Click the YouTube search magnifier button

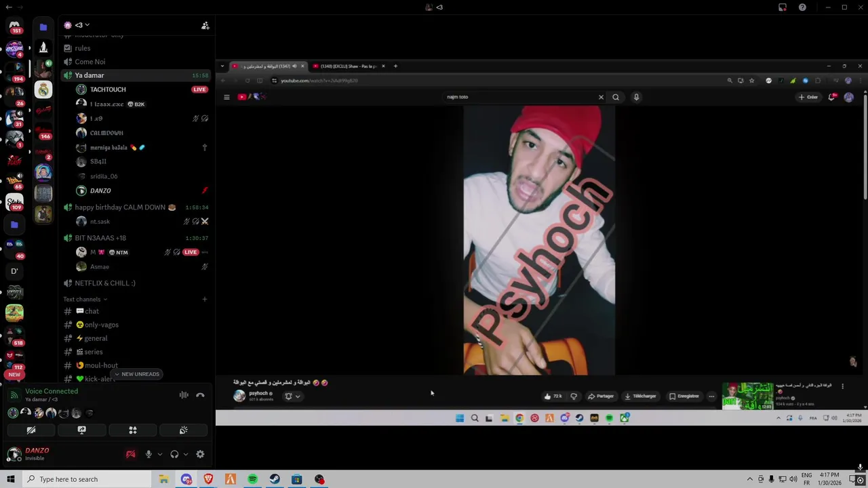coord(616,97)
